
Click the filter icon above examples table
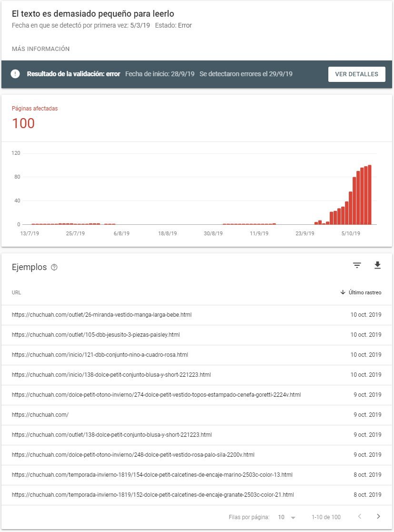pos(357,266)
